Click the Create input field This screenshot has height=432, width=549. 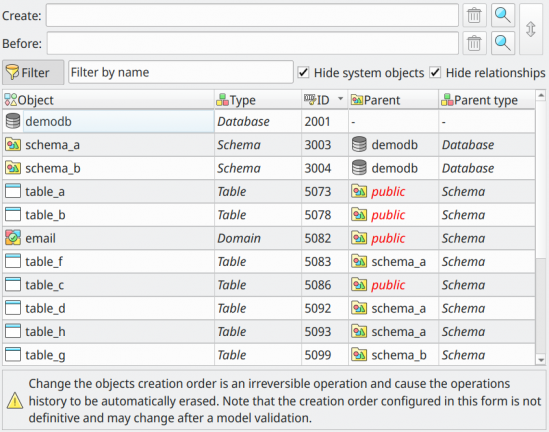click(x=252, y=15)
